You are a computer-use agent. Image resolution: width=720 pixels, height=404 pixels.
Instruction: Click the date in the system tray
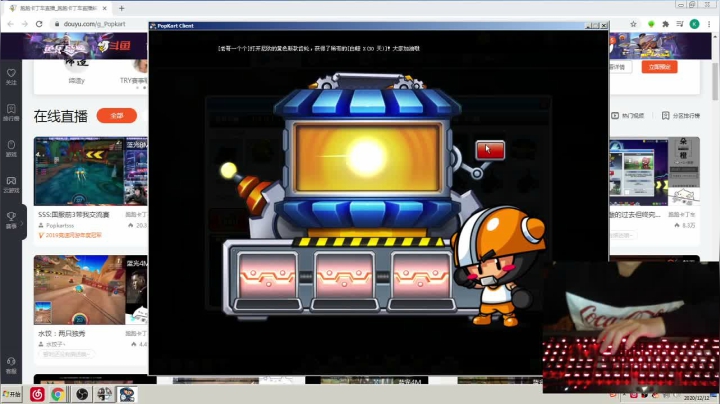coord(696,398)
